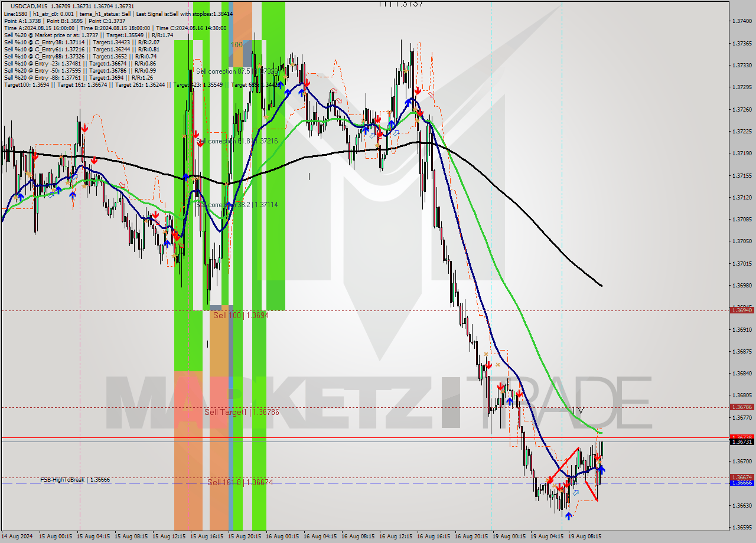Click the 1.36840 price axis value
Screen dimensions: 756x543
coord(741,374)
